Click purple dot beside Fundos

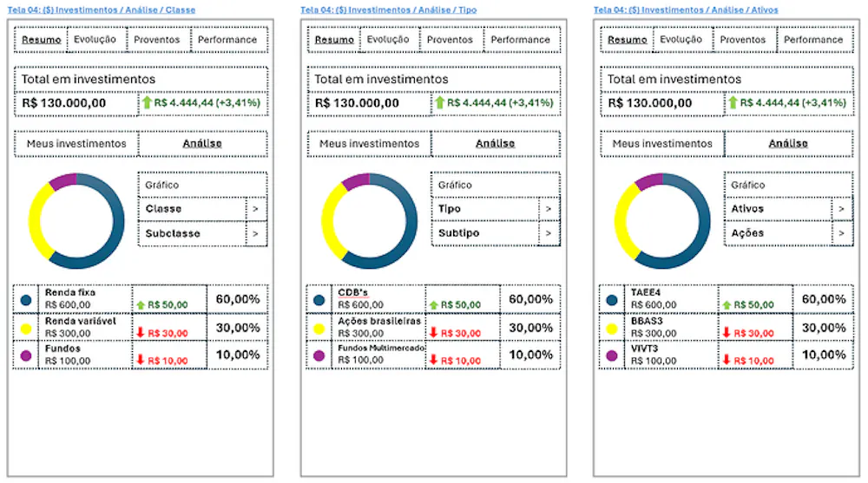click(x=26, y=356)
